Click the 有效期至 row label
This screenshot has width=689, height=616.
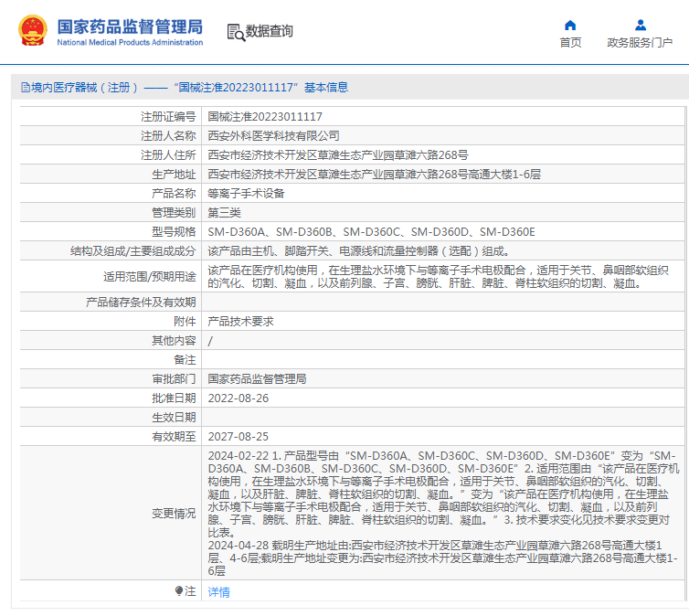click(174, 437)
